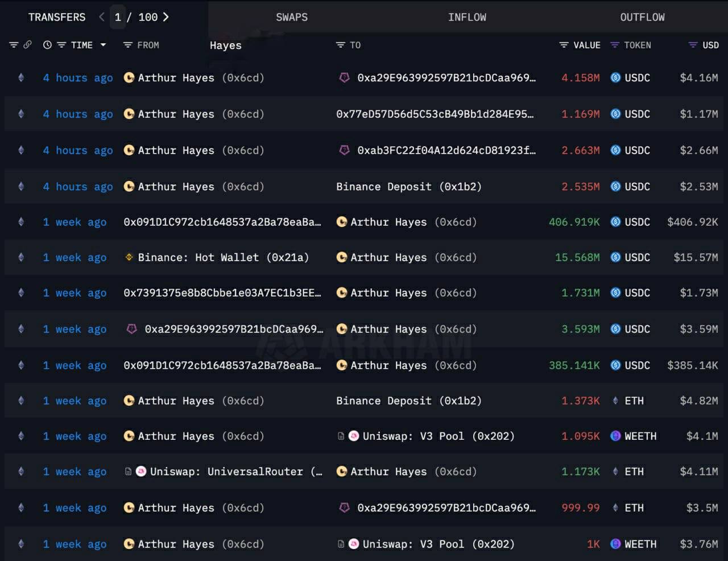Click the 4 hours ago timestamp on 2.535M row

tap(78, 187)
